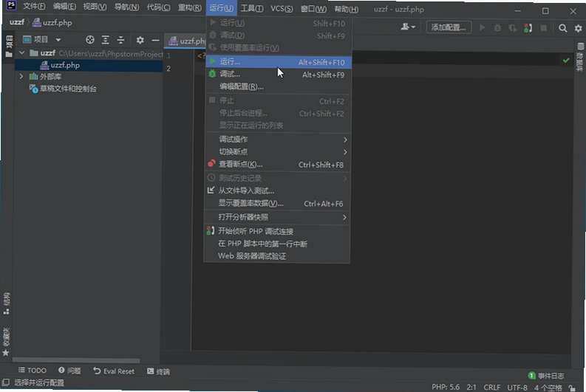586x392 pixels.
Task: Open the 数据库 tool window sidebar
Action: (x=579, y=57)
